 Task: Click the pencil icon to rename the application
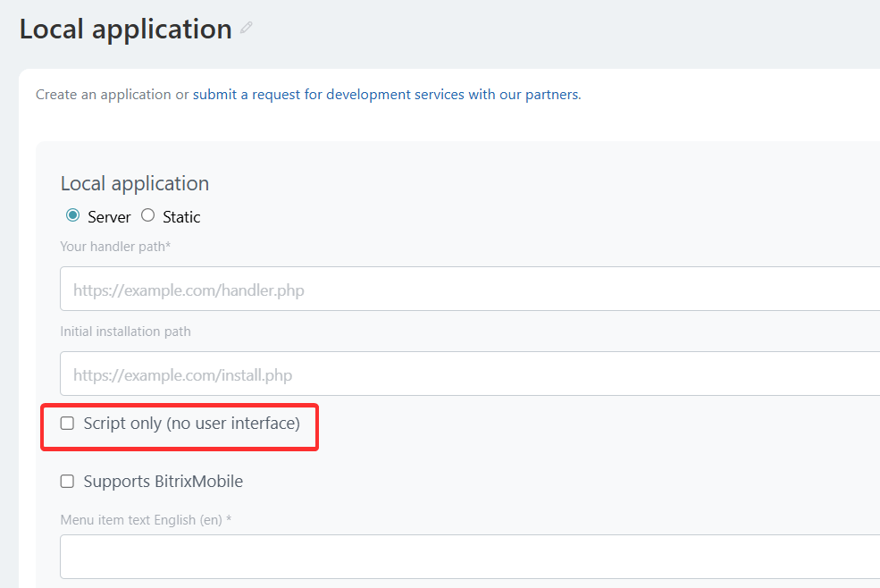click(x=247, y=28)
